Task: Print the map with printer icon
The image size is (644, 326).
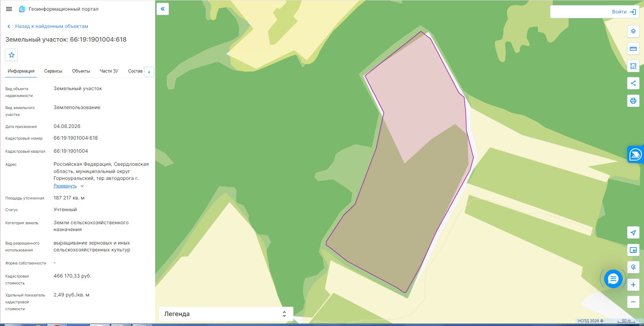Action: click(633, 101)
